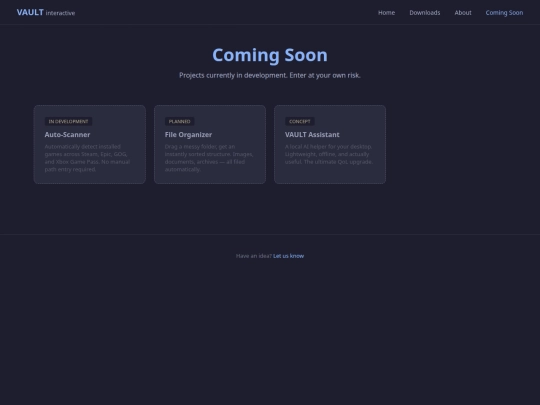Open the Home nav link
The height and width of the screenshot is (405, 540).
tap(386, 13)
